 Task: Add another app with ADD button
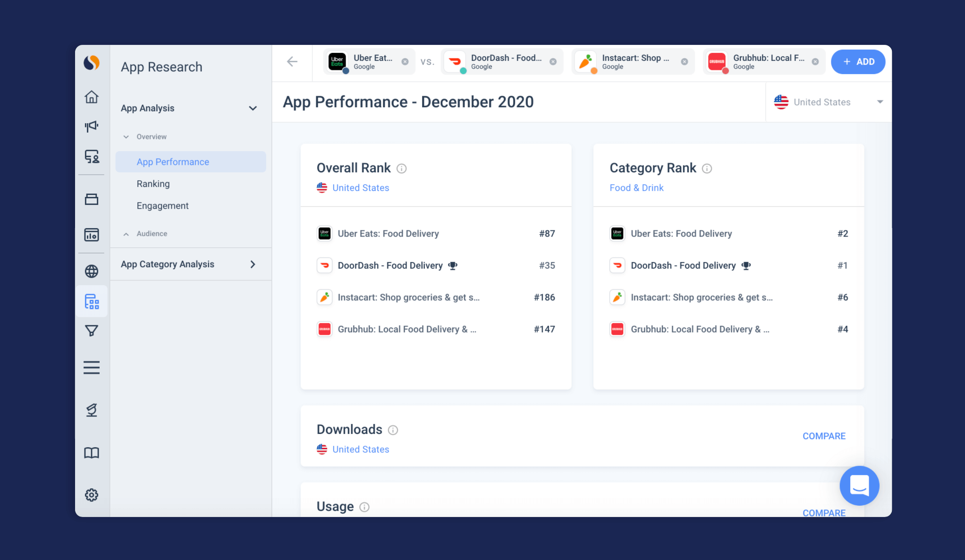tap(858, 62)
